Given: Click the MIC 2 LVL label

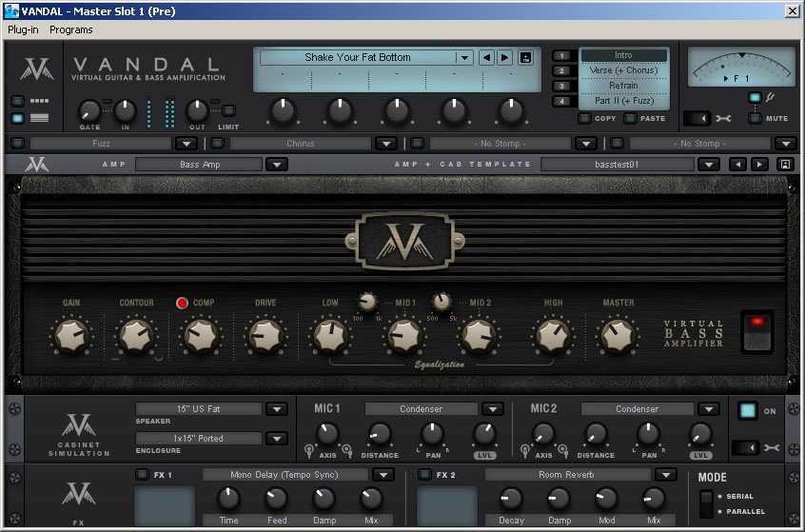Looking at the screenshot, I should [x=700, y=456].
